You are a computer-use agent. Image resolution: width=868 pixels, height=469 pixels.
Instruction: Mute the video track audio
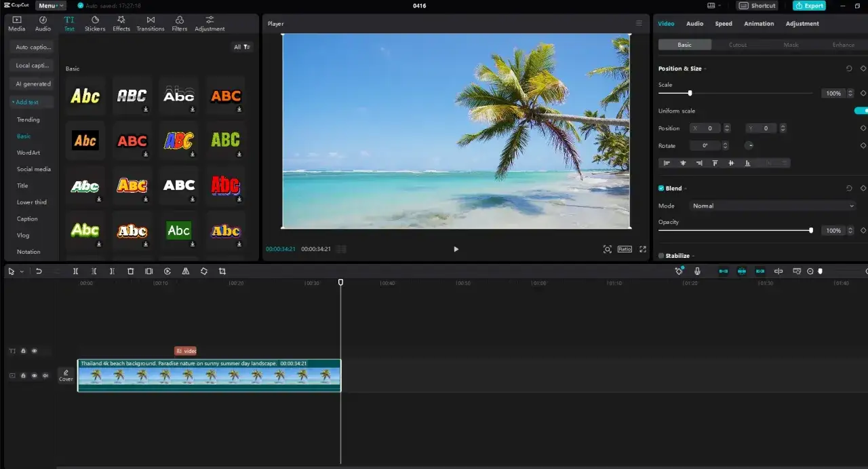point(45,375)
